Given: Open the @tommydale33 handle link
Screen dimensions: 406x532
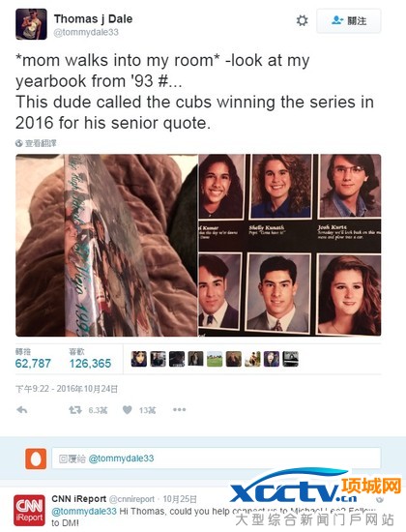Looking at the screenshot, I should tap(86, 32).
